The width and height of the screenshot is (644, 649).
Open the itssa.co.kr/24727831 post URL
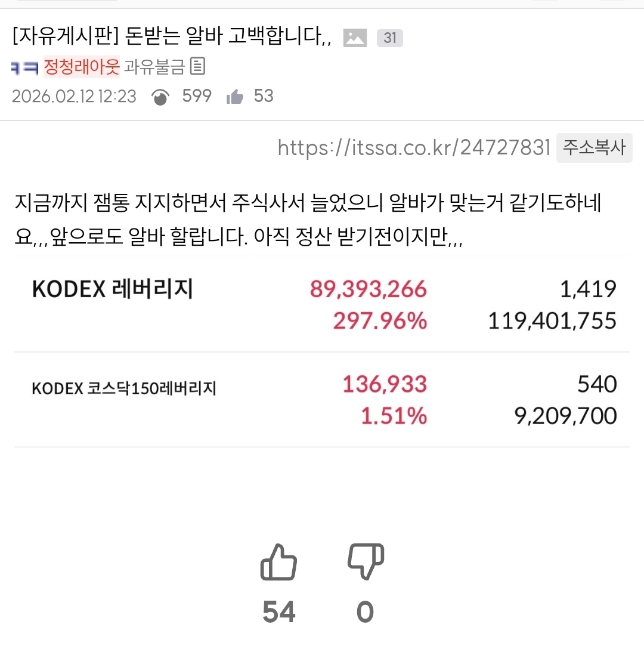(414, 147)
